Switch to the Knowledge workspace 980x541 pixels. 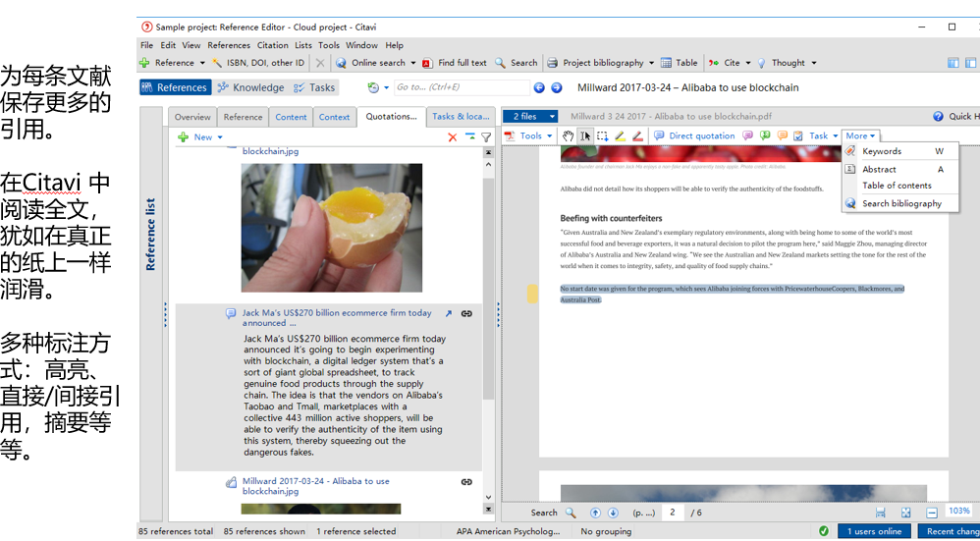(250, 88)
